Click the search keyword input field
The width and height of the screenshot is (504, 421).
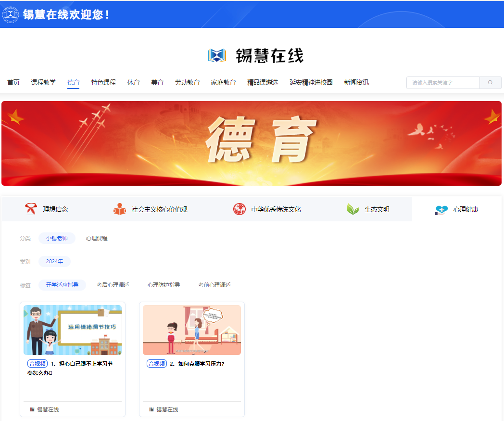(x=442, y=83)
